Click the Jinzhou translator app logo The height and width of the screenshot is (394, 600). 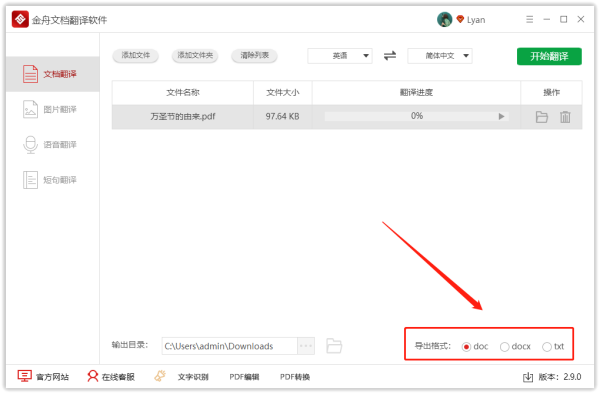tap(20, 19)
